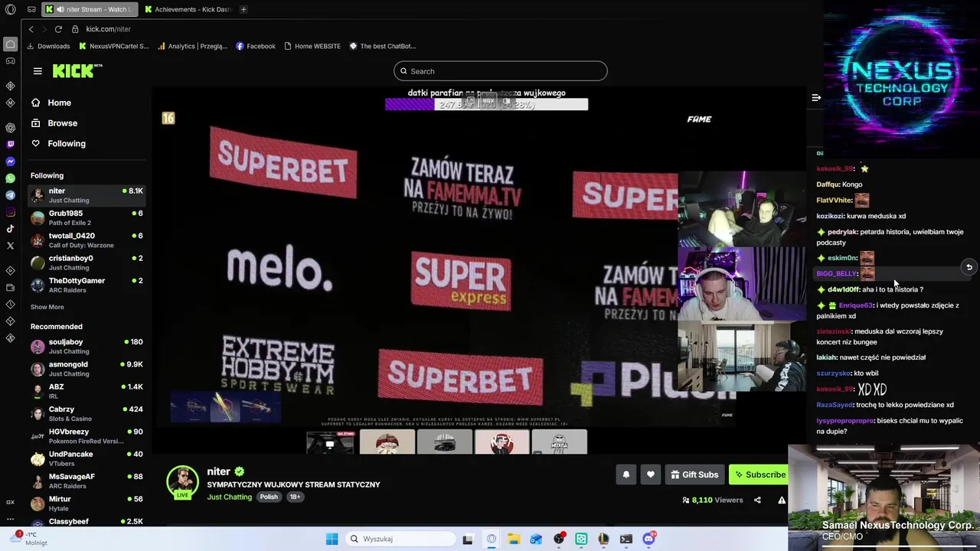Open X (Twitter) in Opera sidebar

[x=10, y=246]
